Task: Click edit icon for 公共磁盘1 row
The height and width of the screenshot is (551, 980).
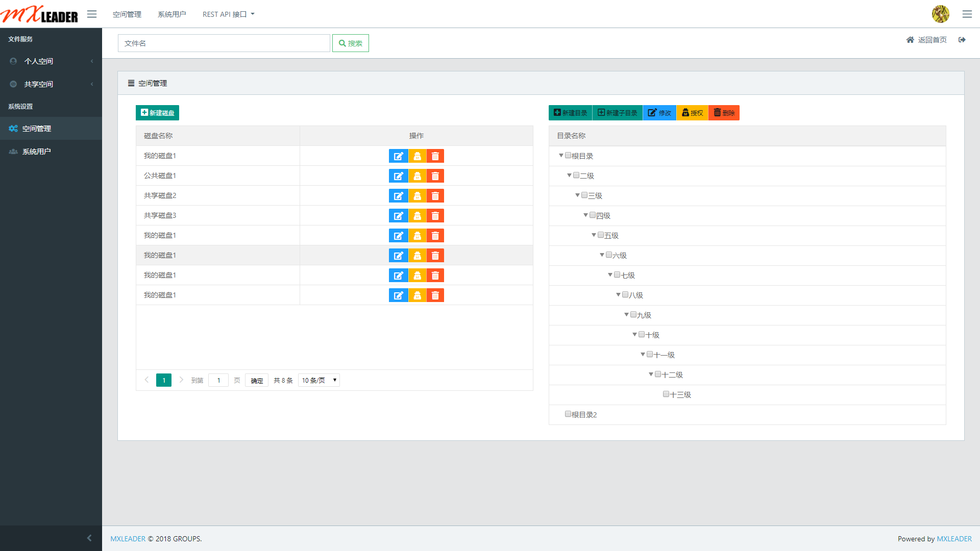Action: (x=398, y=176)
